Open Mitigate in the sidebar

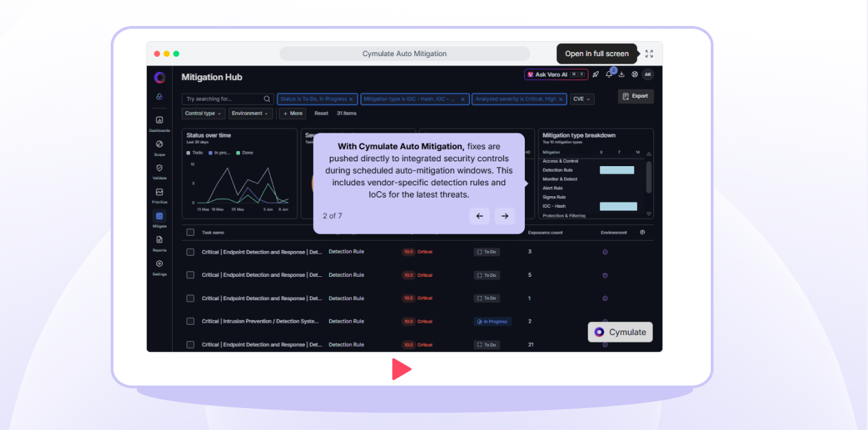159,219
